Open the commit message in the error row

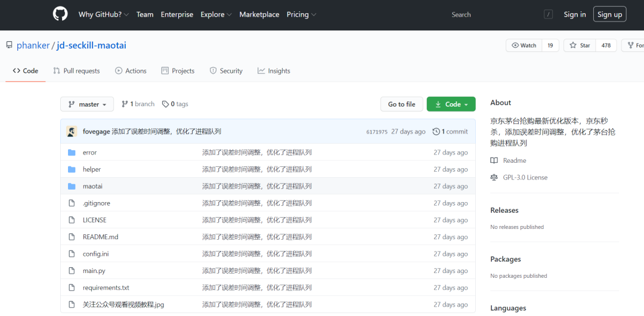[x=256, y=153]
